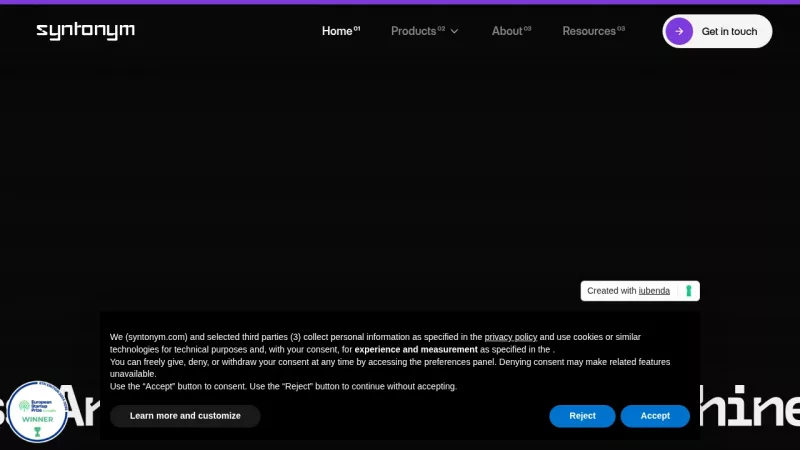Reject cookies
Viewport: 800px width, 450px height.
pyautogui.click(x=582, y=416)
